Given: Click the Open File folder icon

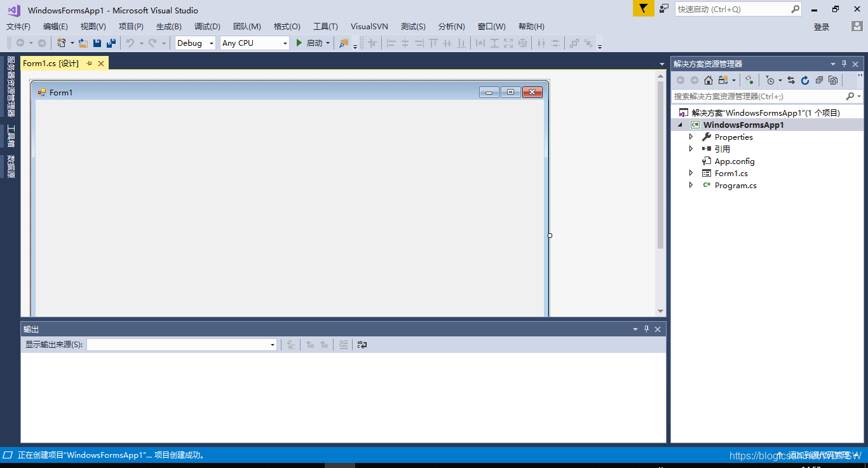Looking at the screenshot, I should (83, 43).
